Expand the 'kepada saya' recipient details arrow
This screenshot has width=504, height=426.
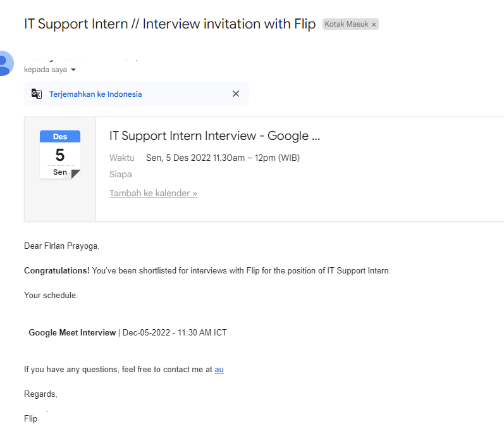pos(73,70)
